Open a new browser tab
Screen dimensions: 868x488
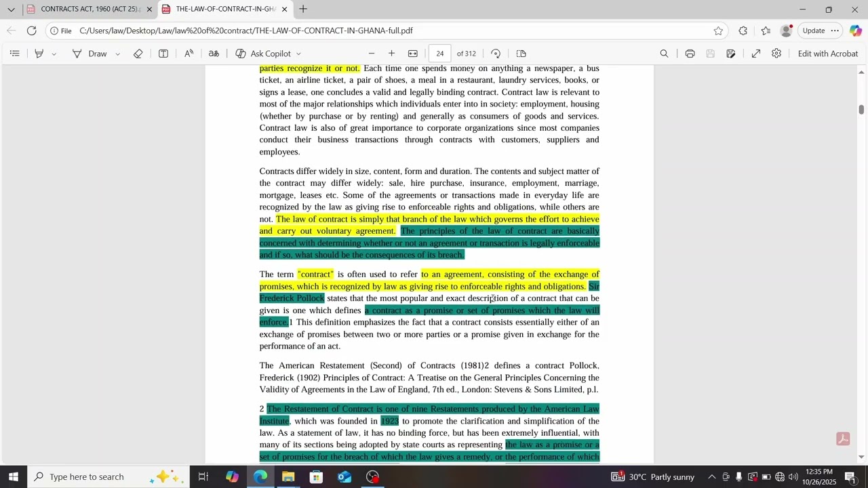pyautogui.click(x=303, y=9)
